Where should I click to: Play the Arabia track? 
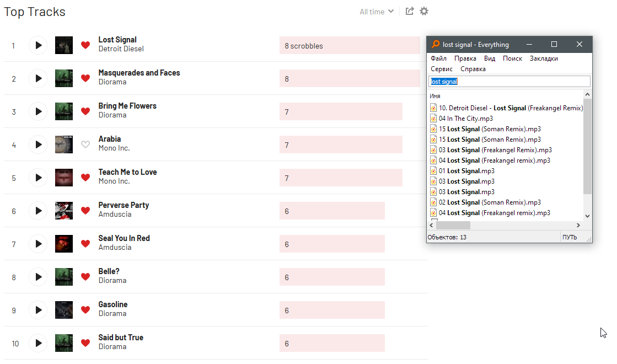point(38,144)
